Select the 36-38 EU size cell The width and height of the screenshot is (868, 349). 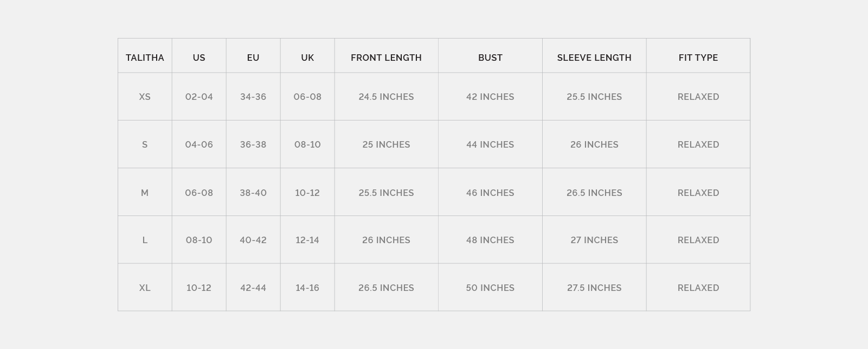(253, 144)
